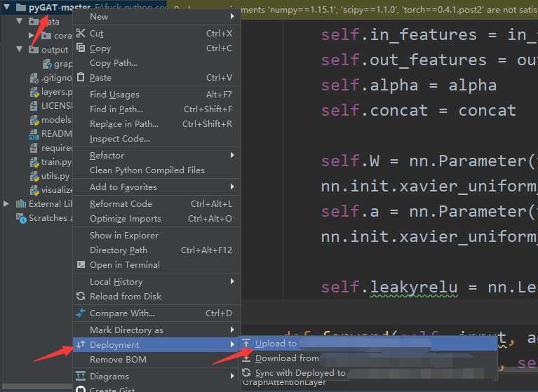Image resolution: width=538 pixels, height=392 pixels.
Task: Click the Cut scissors icon
Action: click(81, 34)
